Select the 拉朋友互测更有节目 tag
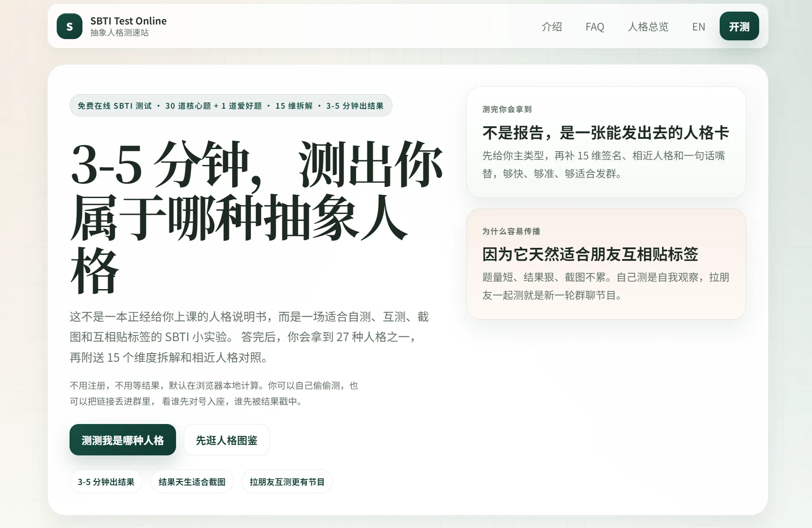Viewport: 812px width, 528px height. pyautogui.click(x=287, y=482)
